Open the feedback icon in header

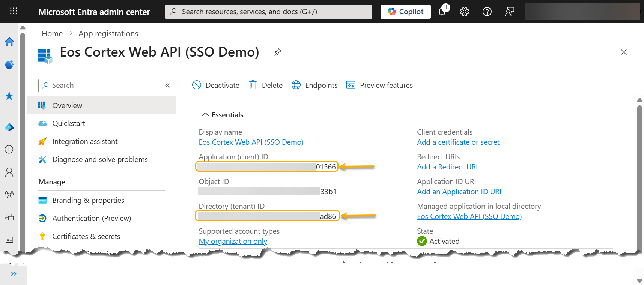pyautogui.click(x=510, y=12)
